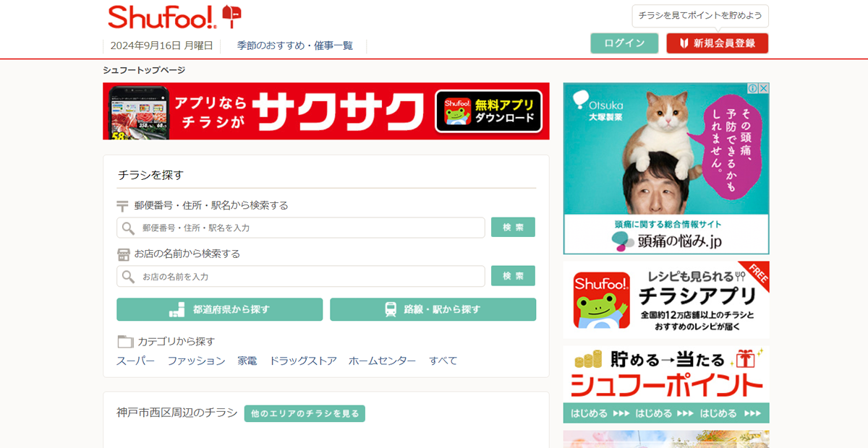Click the Shufoo frog app icon in the チラシアプリ banner
The width and height of the screenshot is (868, 448).
click(602, 300)
